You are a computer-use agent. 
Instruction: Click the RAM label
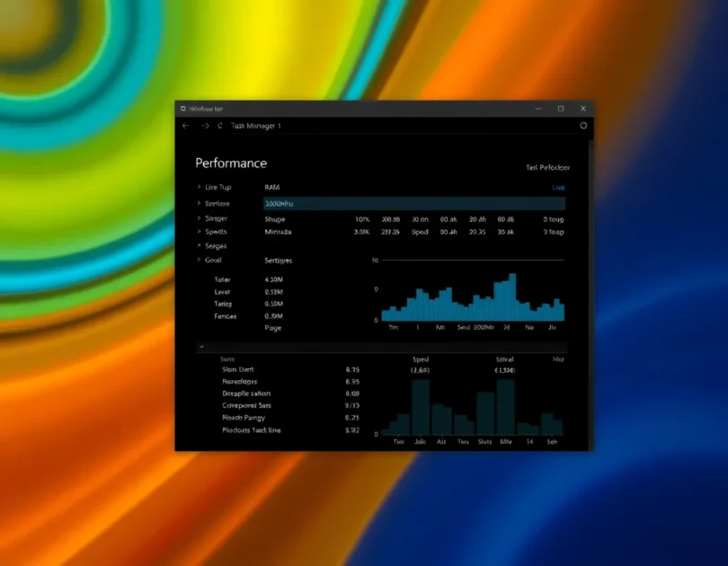click(272, 188)
